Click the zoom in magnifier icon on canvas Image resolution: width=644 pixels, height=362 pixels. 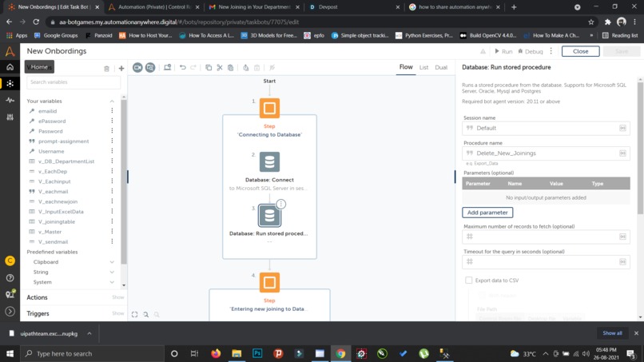click(145, 314)
